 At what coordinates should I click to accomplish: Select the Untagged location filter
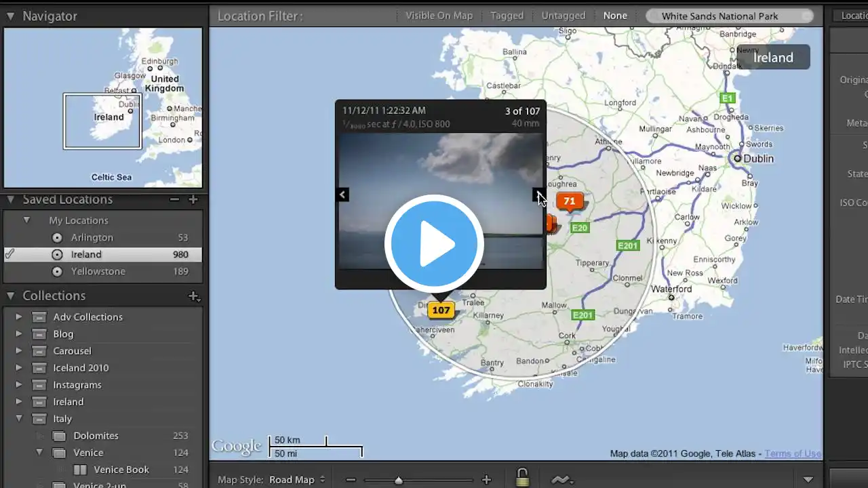click(x=563, y=16)
